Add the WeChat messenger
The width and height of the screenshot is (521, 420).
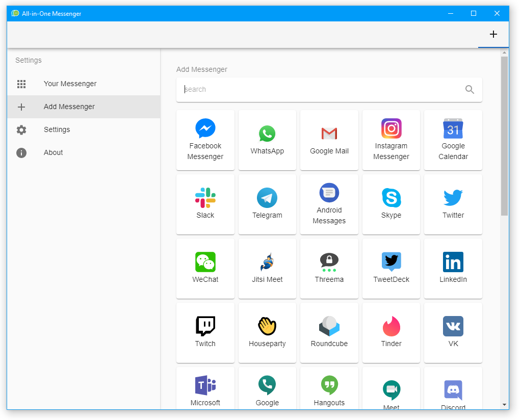tap(205, 268)
